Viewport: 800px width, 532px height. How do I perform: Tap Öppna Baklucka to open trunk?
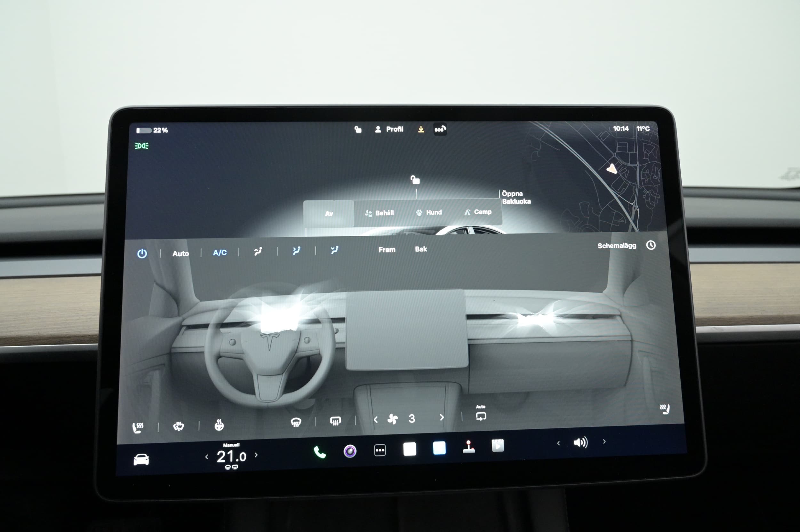coord(516,197)
